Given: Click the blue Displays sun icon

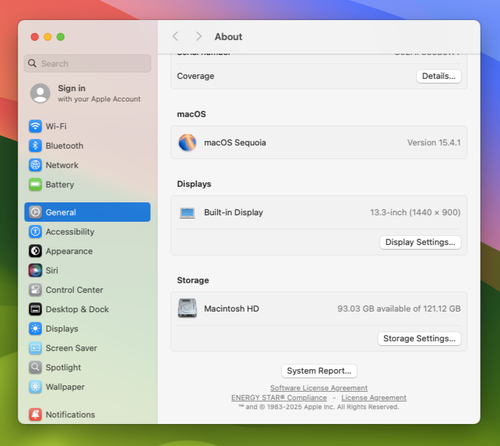Looking at the screenshot, I should [x=35, y=328].
